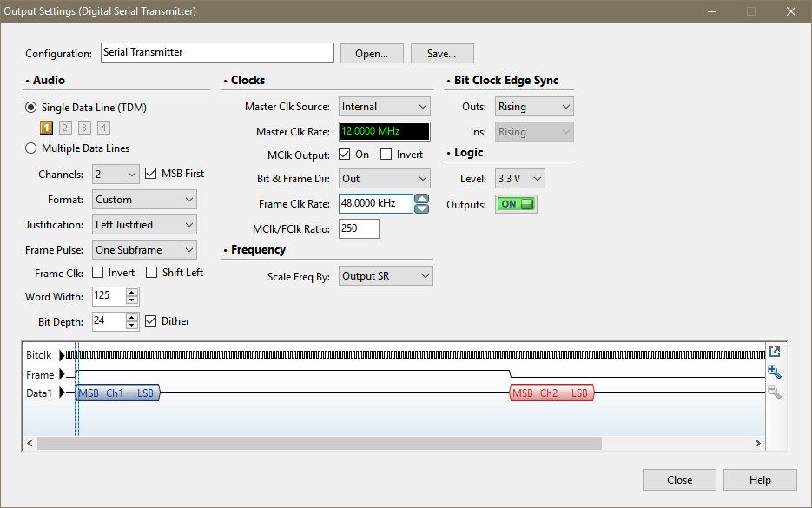Toggle the Outputs ON switch
This screenshot has width=812, height=508.
pos(516,204)
